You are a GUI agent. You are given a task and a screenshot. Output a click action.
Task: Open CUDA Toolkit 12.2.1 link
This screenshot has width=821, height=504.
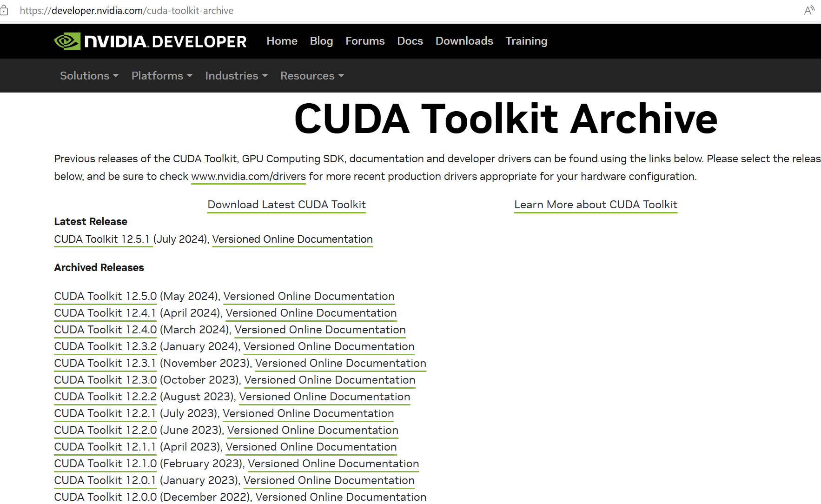coord(105,414)
